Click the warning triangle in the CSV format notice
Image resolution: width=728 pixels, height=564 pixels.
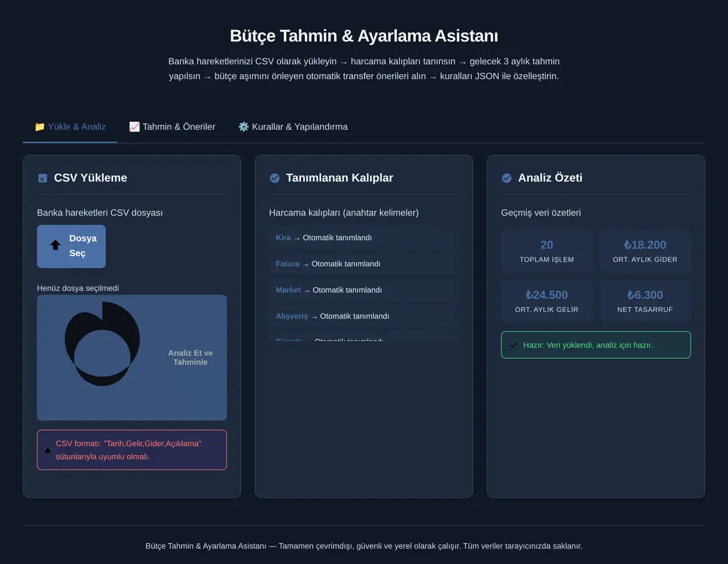(x=47, y=450)
